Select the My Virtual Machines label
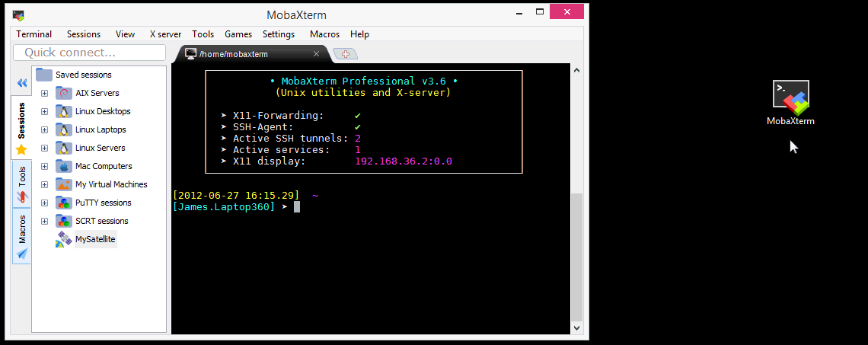This screenshot has width=868, height=345. [111, 184]
